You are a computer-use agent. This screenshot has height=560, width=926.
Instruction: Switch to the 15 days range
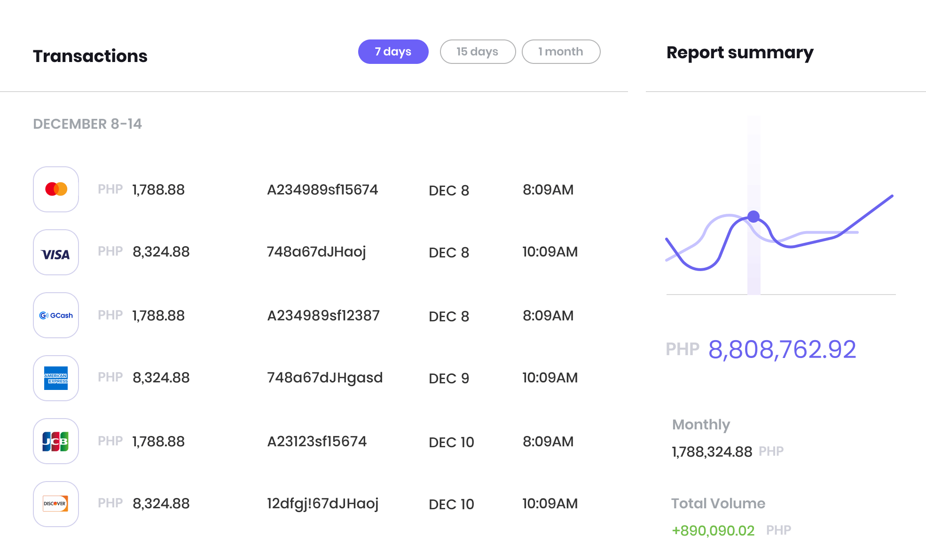click(x=477, y=52)
